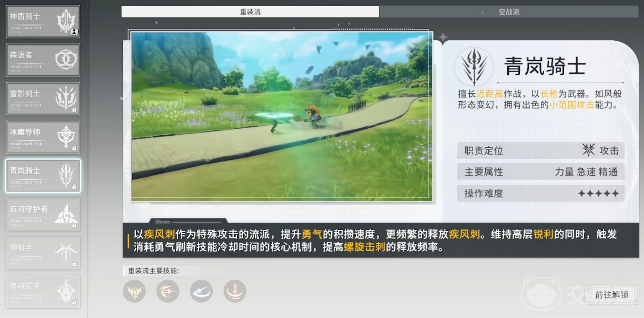Screen dimensions: 644x318
Task: Open the 神射手 class entry
Action: coord(43,253)
